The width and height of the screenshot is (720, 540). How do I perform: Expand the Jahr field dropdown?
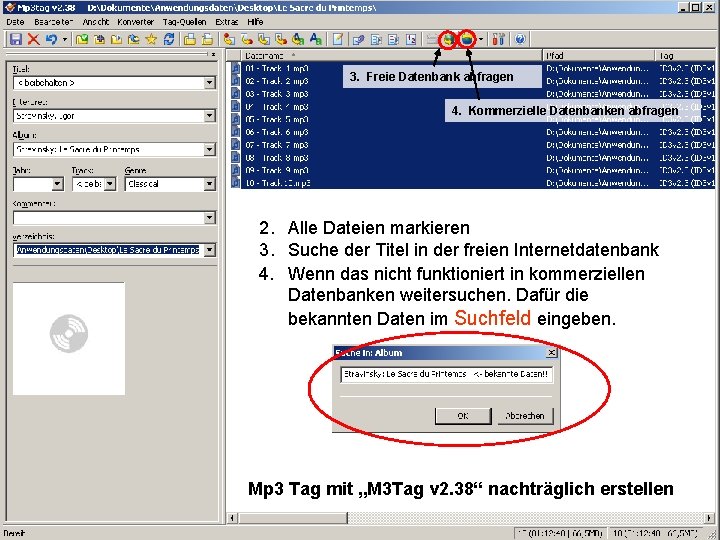(57, 184)
